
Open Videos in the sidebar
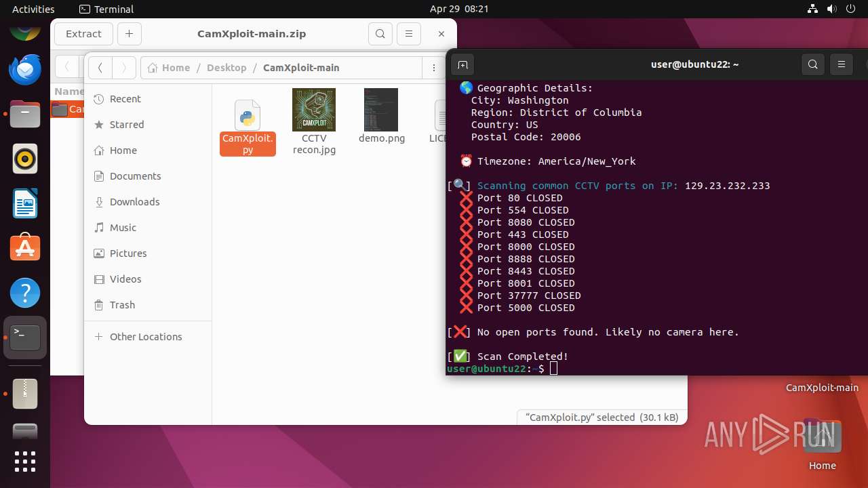148,279
